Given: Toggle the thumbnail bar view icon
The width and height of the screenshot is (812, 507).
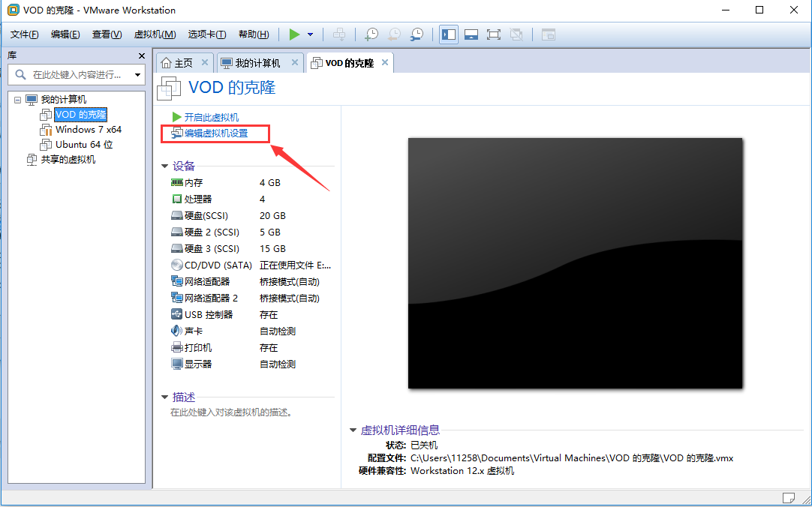Looking at the screenshot, I should [471, 34].
